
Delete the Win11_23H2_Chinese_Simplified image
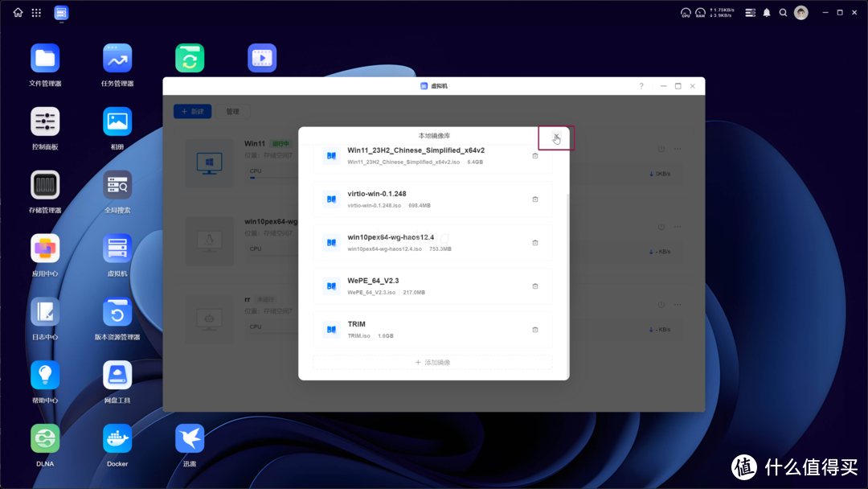point(535,156)
